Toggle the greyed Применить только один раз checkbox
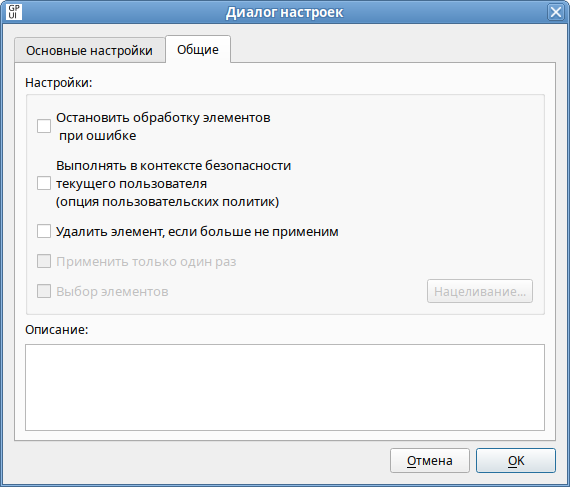 tap(44, 261)
